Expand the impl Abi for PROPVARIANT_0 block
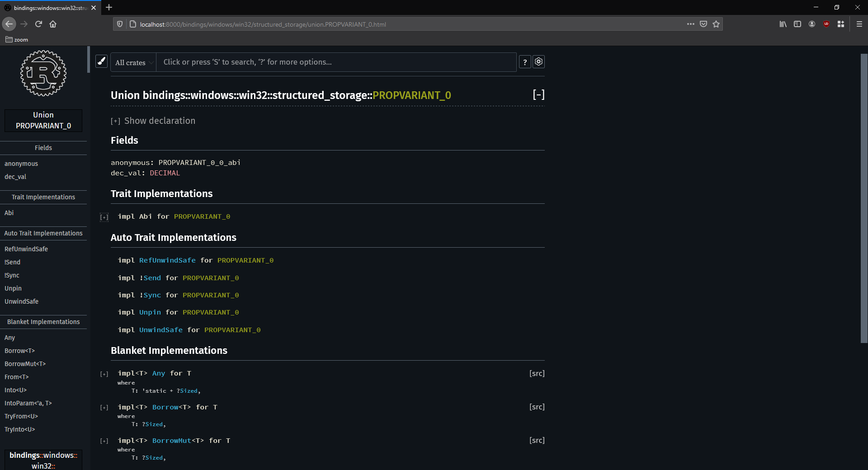 tap(104, 217)
